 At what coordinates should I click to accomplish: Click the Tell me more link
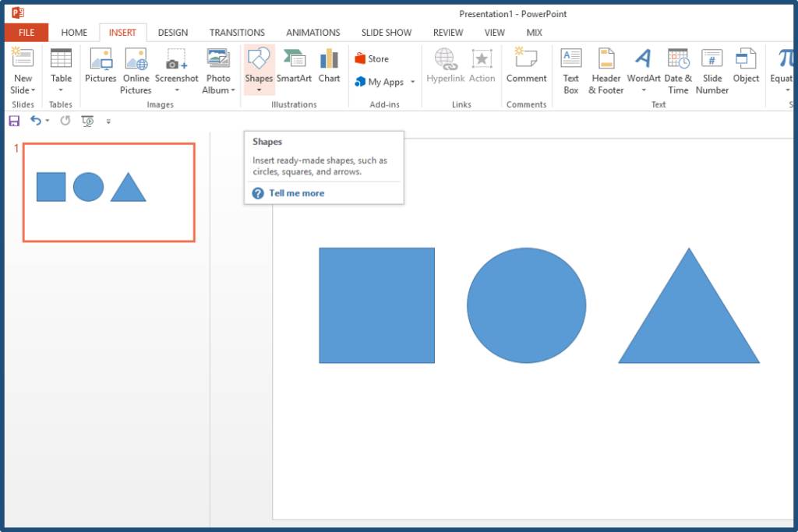pyautogui.click(x=296, y=192)
